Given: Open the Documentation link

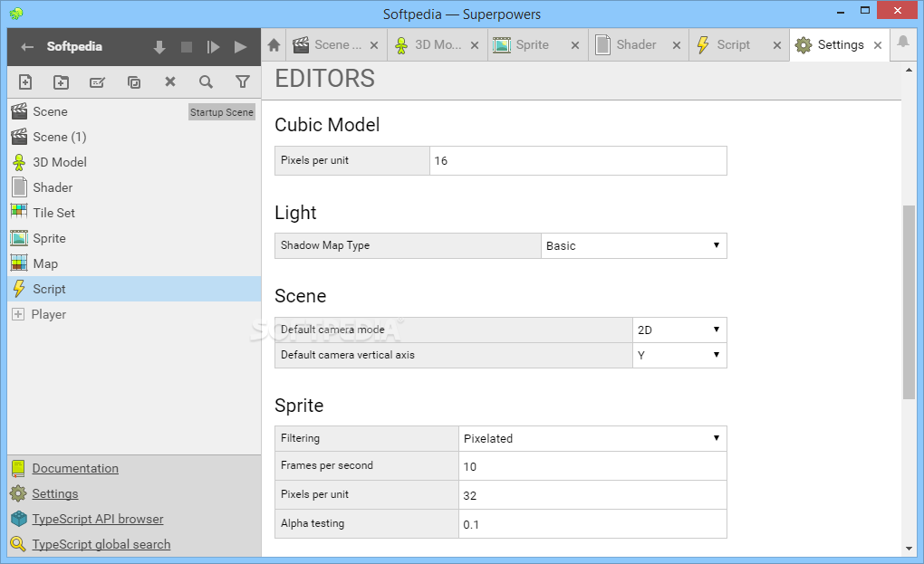Looking at the screenshot, I should coord(75,469).
